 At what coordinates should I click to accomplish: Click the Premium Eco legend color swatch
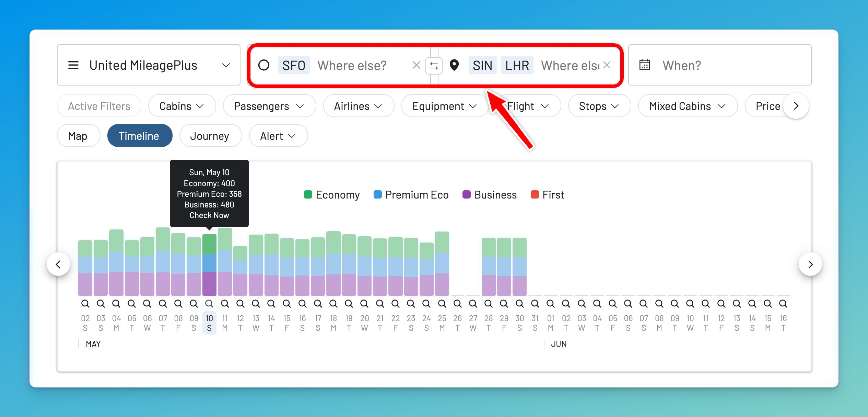click(377, 194)
